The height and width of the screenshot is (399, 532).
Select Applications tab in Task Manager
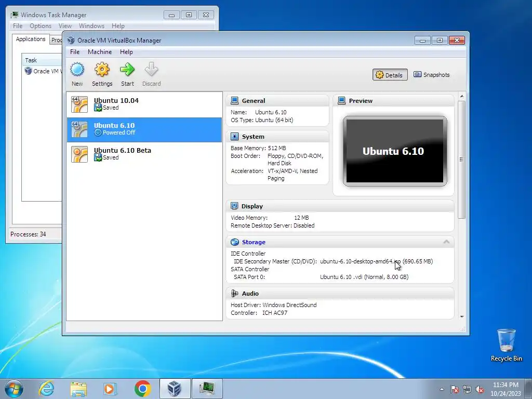point(31,39)
